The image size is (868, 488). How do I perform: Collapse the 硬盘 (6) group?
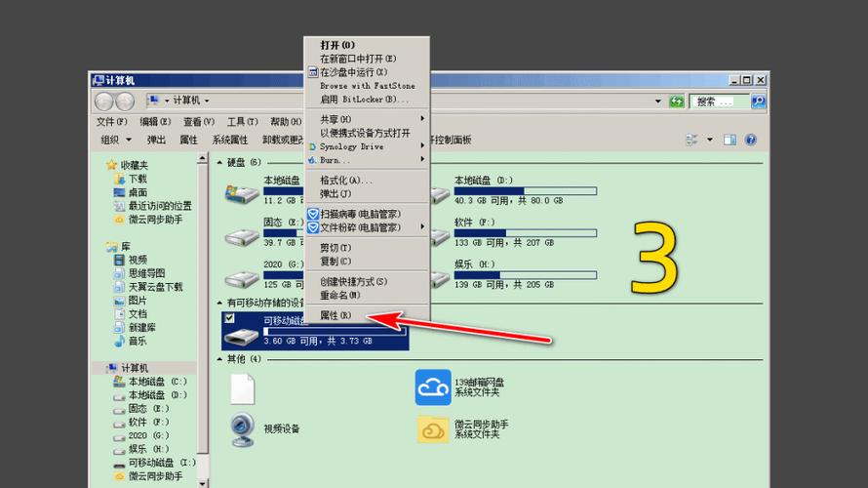[x=219, y=162]
